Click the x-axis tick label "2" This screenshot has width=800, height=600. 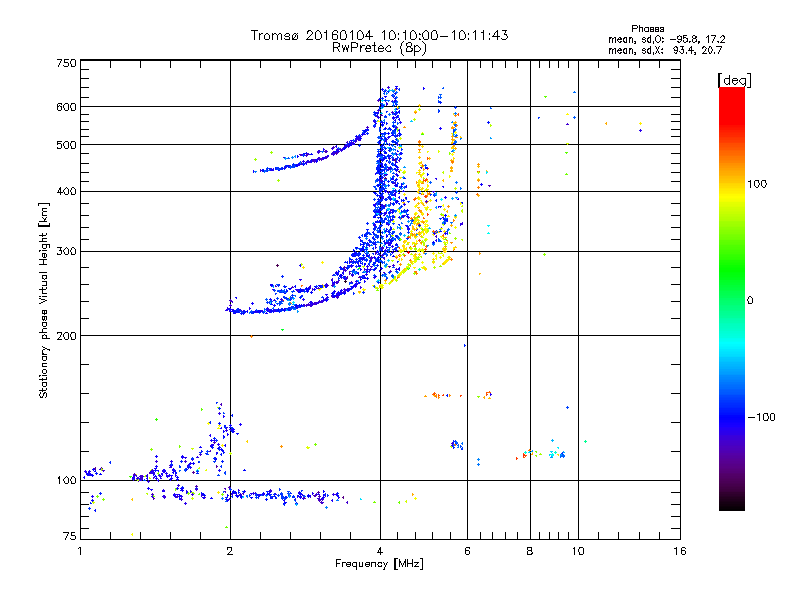point(230,551)
